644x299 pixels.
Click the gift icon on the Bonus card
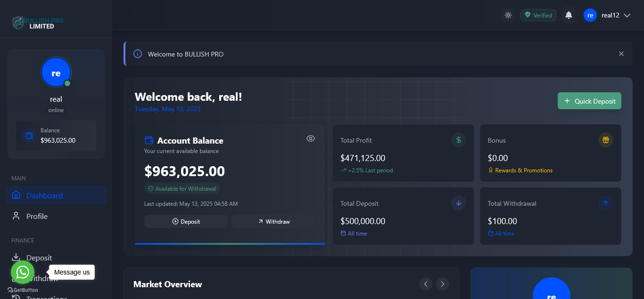pos(605,140)
